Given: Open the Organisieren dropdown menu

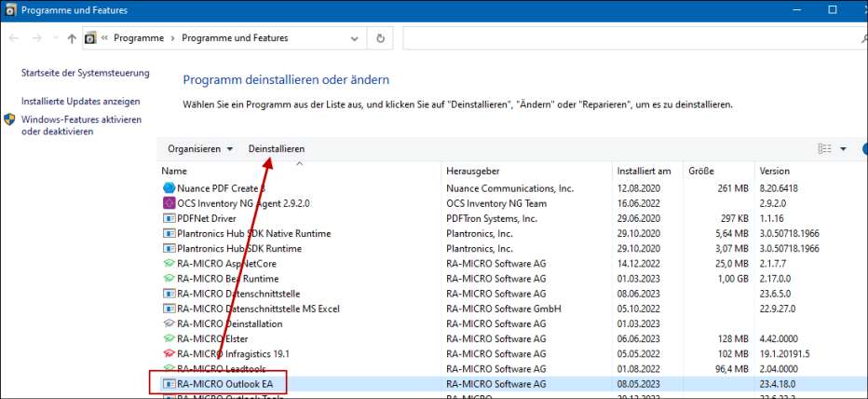Looking at the screenshot, I should pyautogui.click(x=199, y=149).
